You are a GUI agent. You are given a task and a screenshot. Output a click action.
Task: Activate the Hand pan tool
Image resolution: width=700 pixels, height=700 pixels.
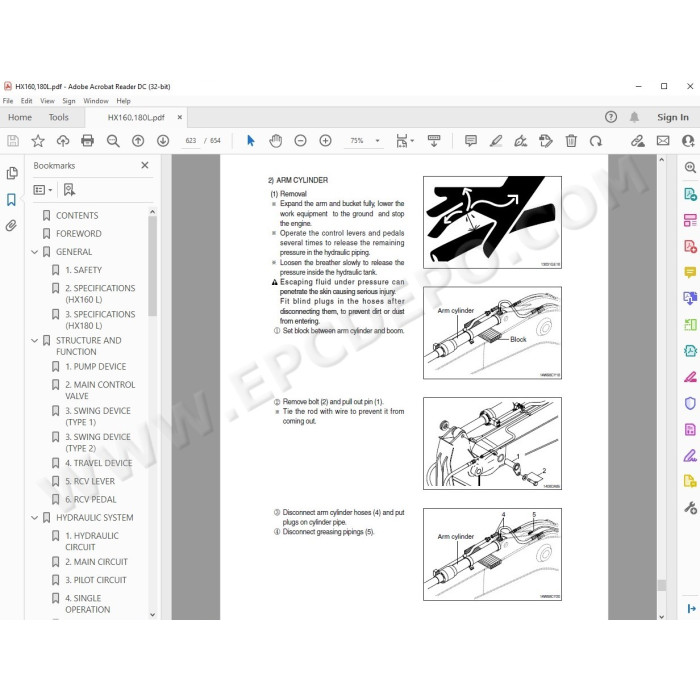pyautogui.click(x=275, y=141)
